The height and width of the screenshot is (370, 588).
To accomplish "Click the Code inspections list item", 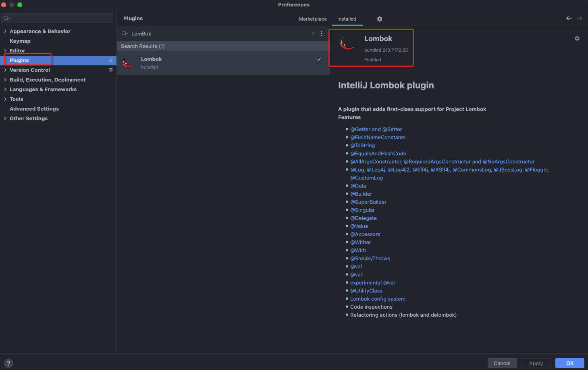I will coord(371,307).
